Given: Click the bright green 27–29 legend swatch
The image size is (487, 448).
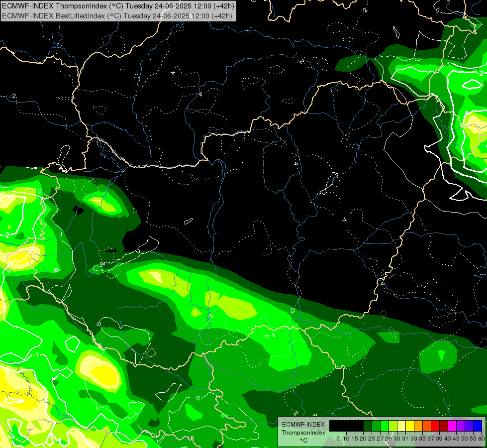Looking at the screenshot, I should point(385,426).
